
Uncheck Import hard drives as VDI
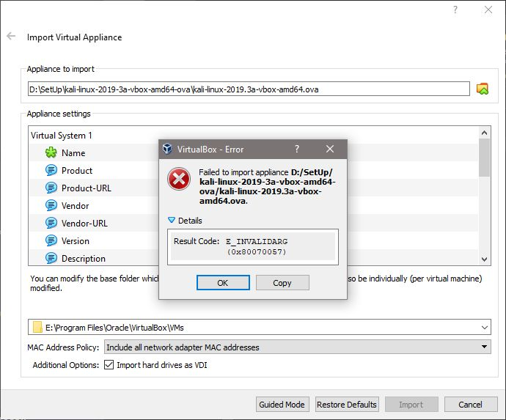[109, 365]
